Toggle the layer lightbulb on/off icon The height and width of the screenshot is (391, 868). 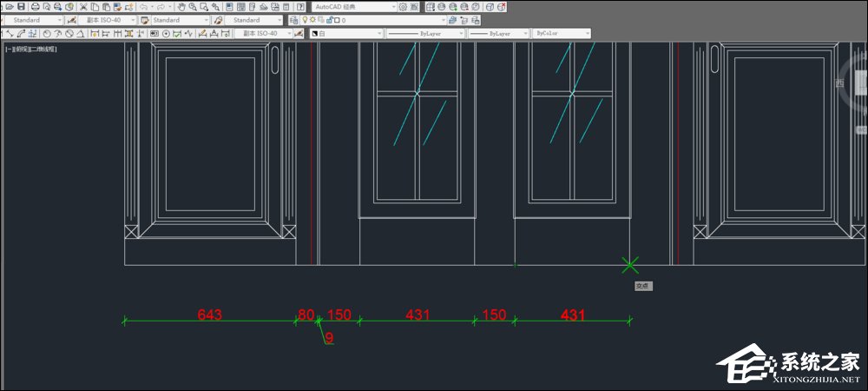pos(305,19)
